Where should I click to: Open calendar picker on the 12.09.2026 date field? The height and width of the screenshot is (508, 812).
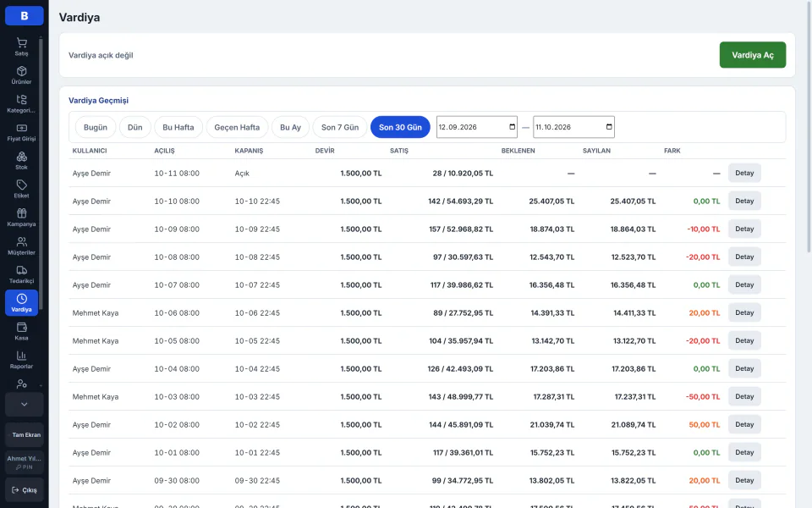coord(513,127)
